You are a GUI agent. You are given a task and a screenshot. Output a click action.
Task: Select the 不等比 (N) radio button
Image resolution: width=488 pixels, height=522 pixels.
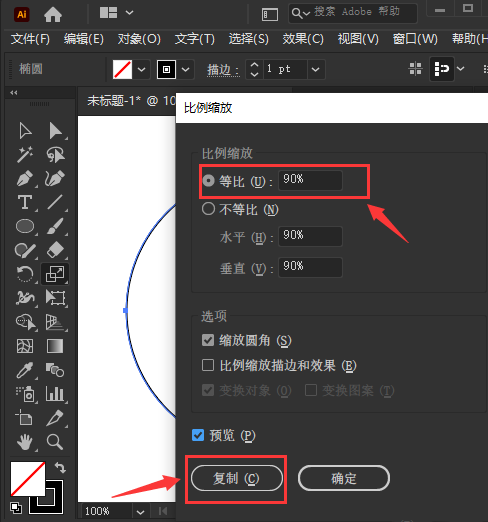click(209, 209)
